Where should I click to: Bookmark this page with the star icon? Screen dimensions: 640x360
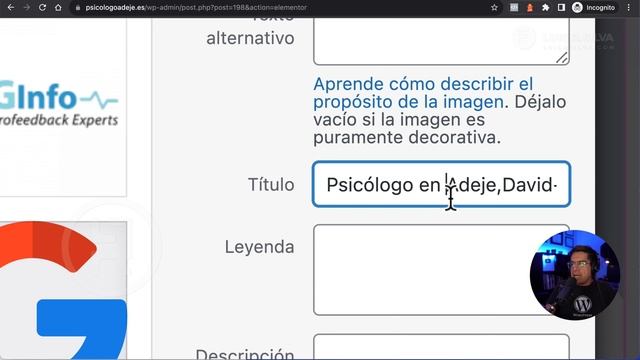point(494,8)
